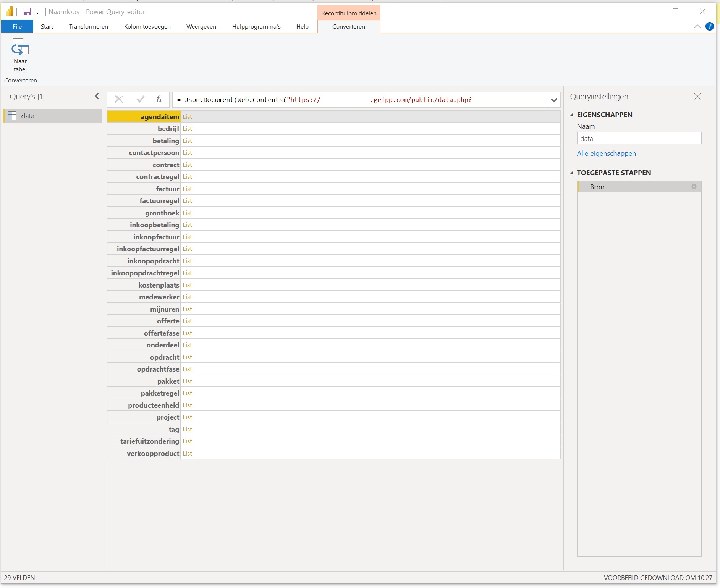This screenshot has height=588, width=720.
Task: Select the Bron applied step
Action: click(x=639, y=187)
